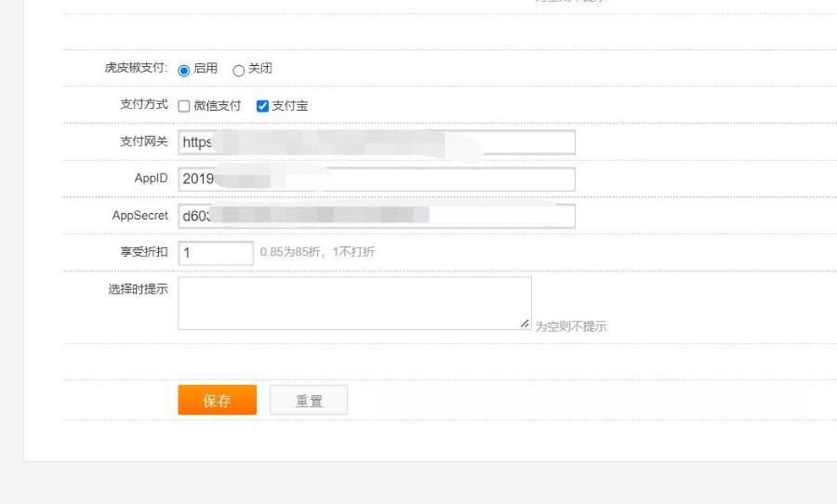Click the hint text 0.85为85折，1不打折
Image resolution: width=837 pixels, height=504 pixels.
point(317,252)
